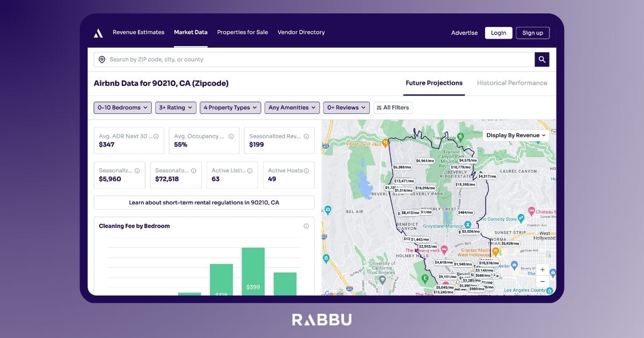
Task: Click the $484/mo price marker
Action: (x=465, y=213)
